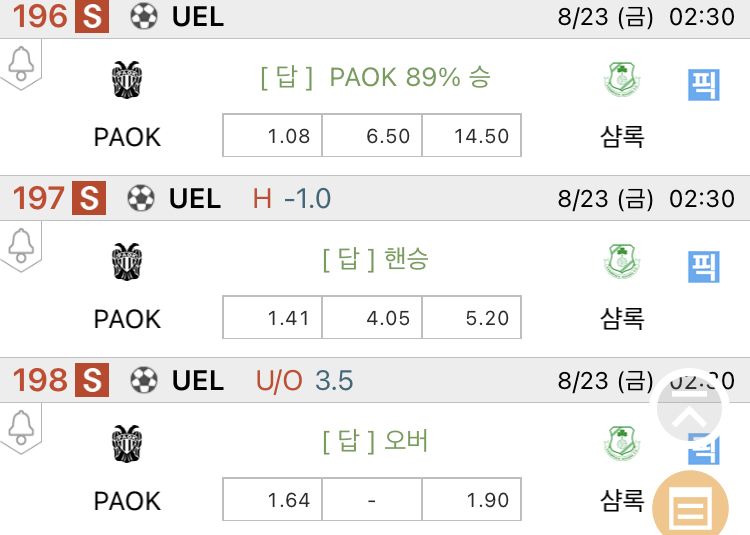Select the 5.20 handicap away odds
Viewport: 750px width, 535px height.
[472, 317]
